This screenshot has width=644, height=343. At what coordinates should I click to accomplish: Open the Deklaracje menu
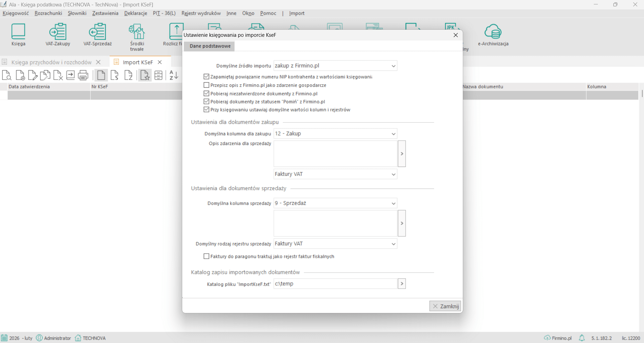135,13
